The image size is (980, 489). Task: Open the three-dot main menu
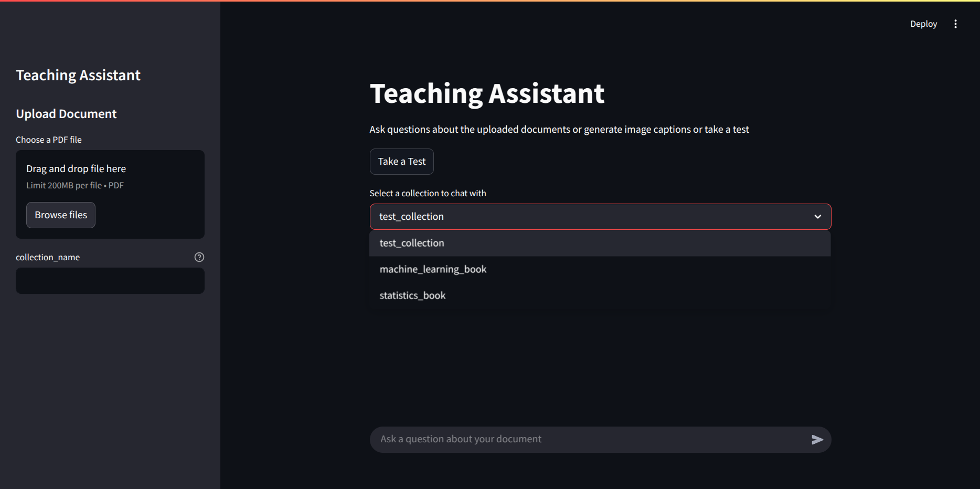(x=955, y=24)
